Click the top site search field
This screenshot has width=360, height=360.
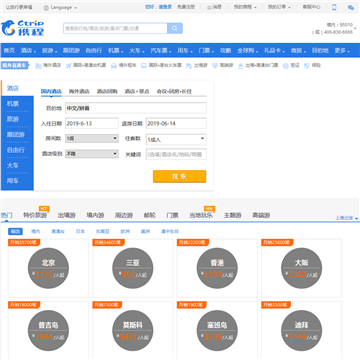click(x=115, y=28)
